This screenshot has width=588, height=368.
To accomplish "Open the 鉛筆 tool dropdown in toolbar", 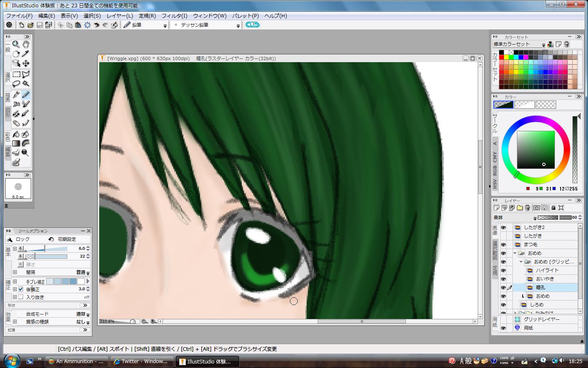I will (145, 25).
